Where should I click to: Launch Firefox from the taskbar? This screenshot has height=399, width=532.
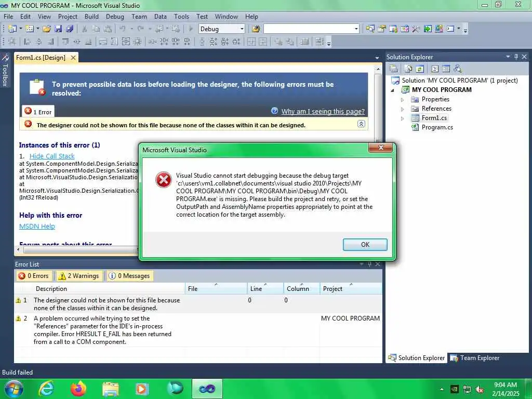click(x=78, y=389)
